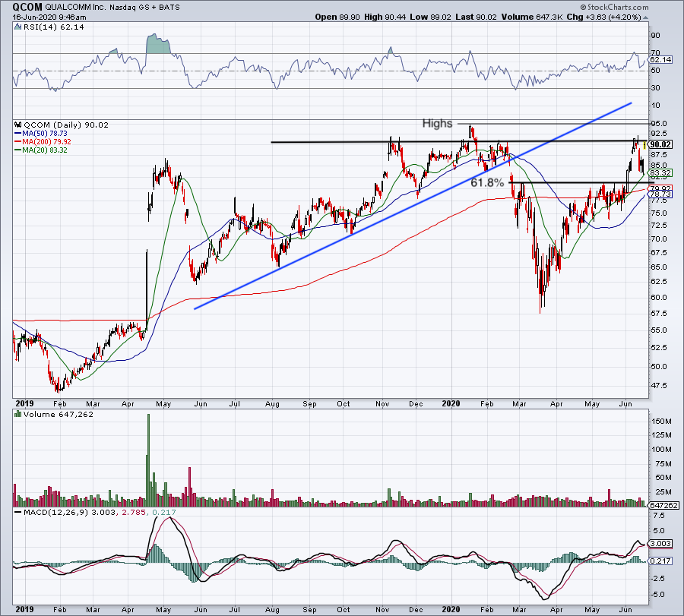Click the 2.785 MACD signal value
This screenshot has width=684, height=616.
[x=134, y=512]
